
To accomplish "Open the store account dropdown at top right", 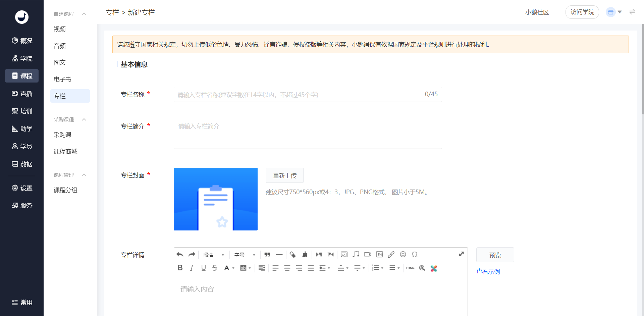I will coord(614,12).
